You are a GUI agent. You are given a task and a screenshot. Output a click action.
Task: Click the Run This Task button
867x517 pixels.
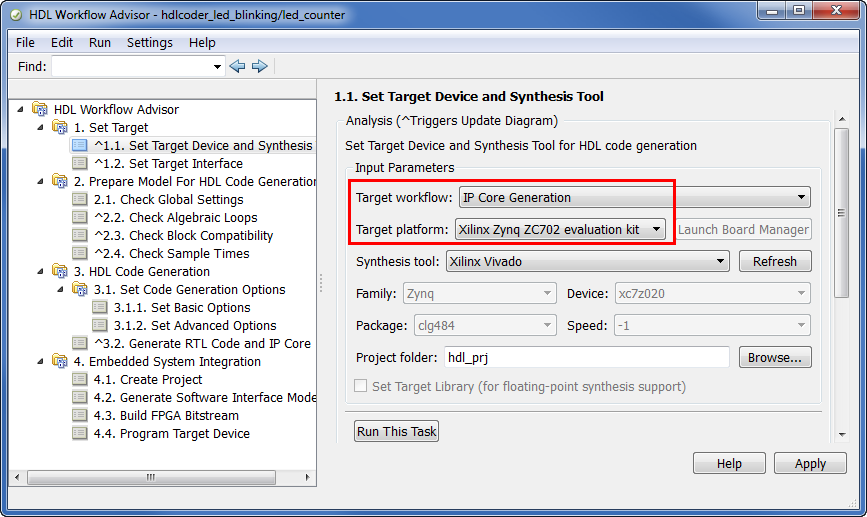coord(396,431)
